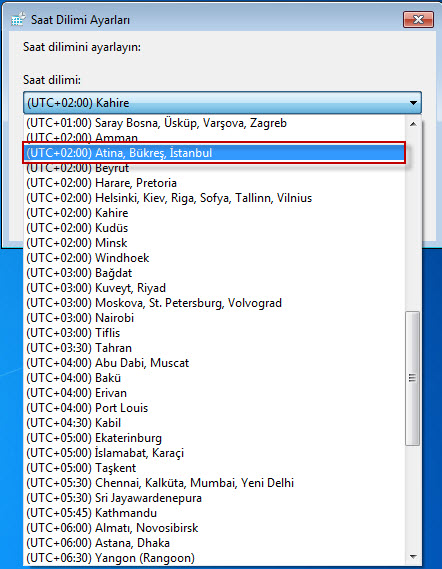Click the scroll down arrow of list

point(413,556)
